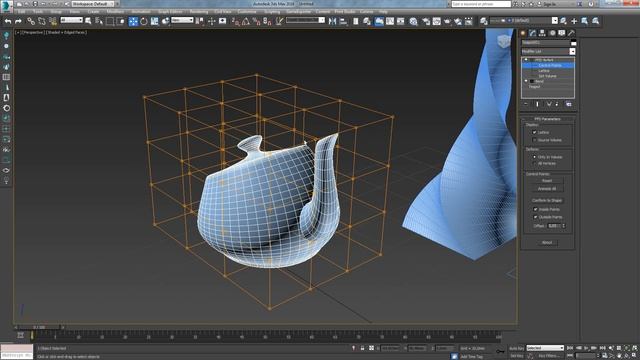Open the Render Setup icon
This screenshot has height=360, width=640.
click(x=426, y=21)
